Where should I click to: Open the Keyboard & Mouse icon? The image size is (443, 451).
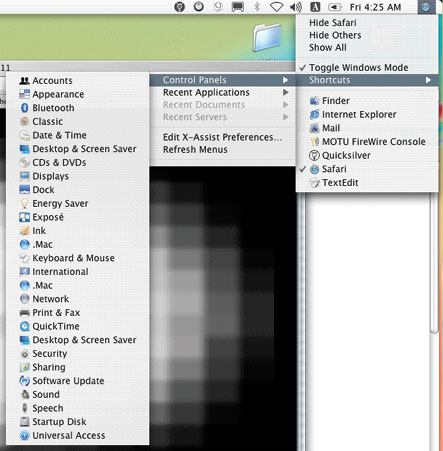pos(24,258)
